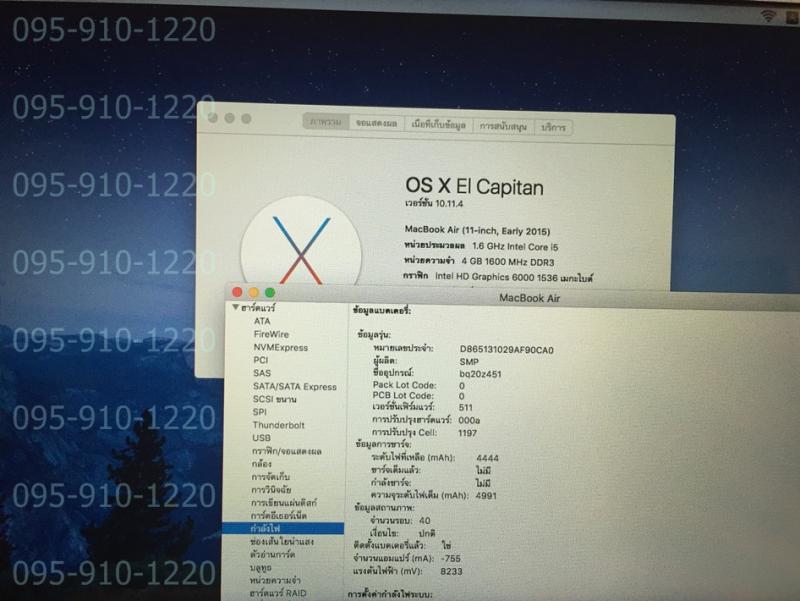Click the ข้อมูลการชาร์จ charge information heading
The width and height of the screenshot is (800, 601).
(x=383, y=444)
